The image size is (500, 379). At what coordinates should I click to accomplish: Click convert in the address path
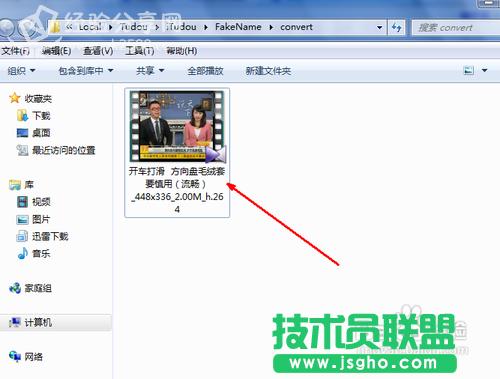point(296,27)
